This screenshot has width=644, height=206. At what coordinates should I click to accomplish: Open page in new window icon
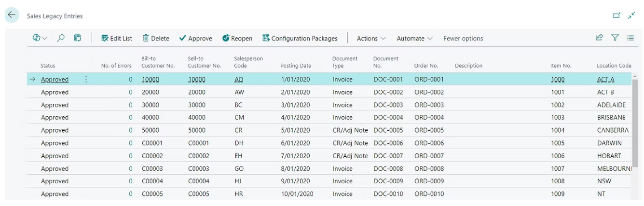[x=617, y=15]
